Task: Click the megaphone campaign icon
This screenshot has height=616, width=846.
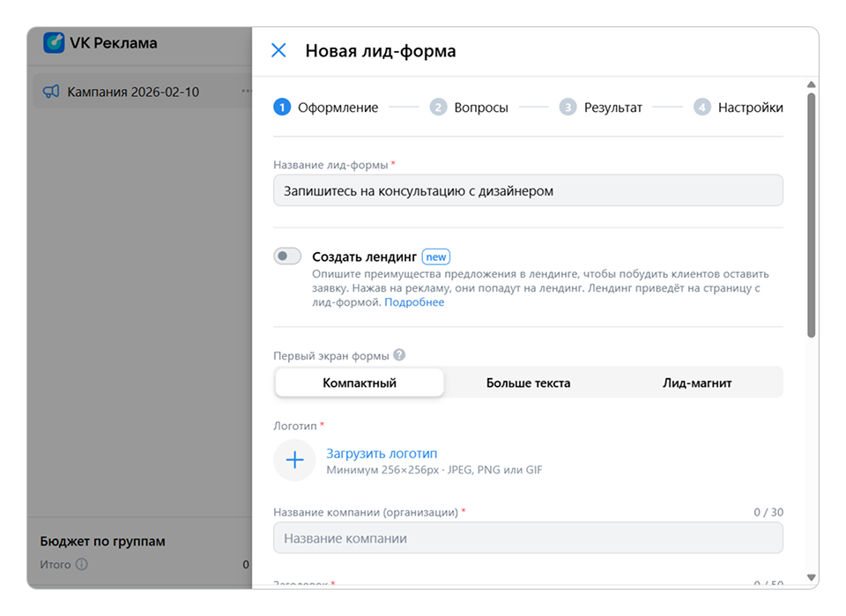Action: 51,92
